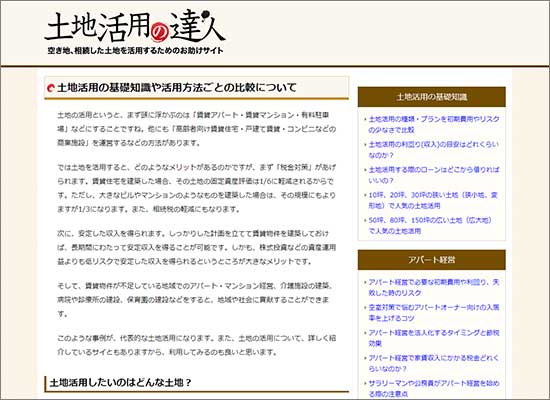Open link アパート経営で必要な初期費用や利回り、失敗した時のリスク
This screenshot has height=400, width=550.
pos(434,287)
